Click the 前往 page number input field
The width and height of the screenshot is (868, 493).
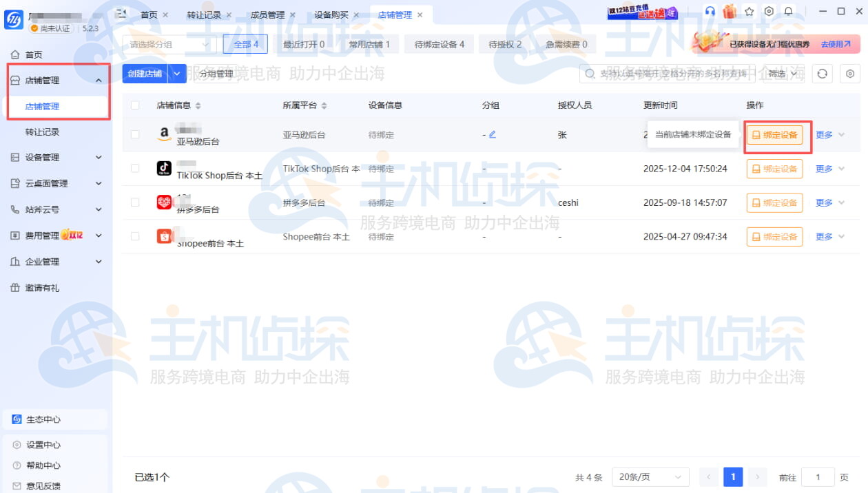click(x=818, y=476)
